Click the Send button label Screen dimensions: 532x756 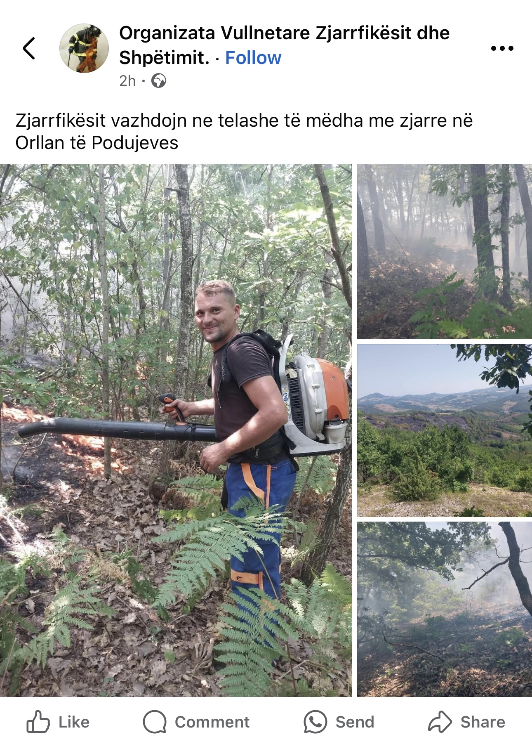click(x=355, y=722)
